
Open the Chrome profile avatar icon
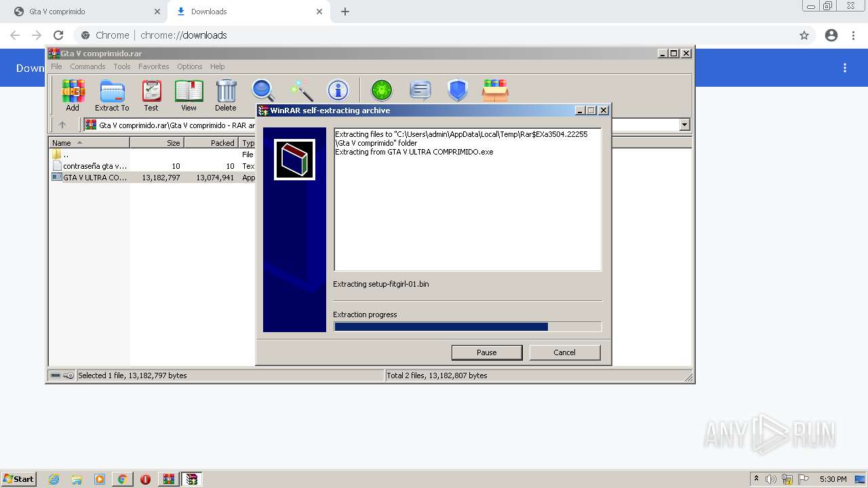pos(831,35)
